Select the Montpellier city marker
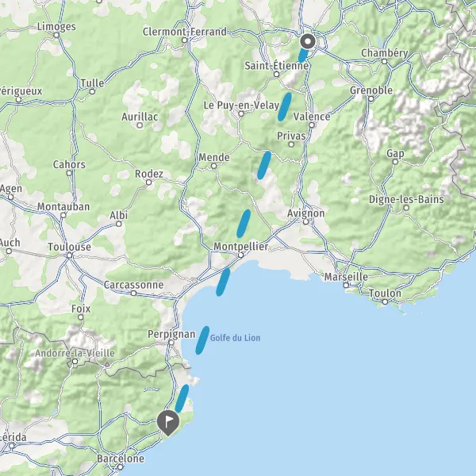476x476 pixels. click(x=240, y=255)
